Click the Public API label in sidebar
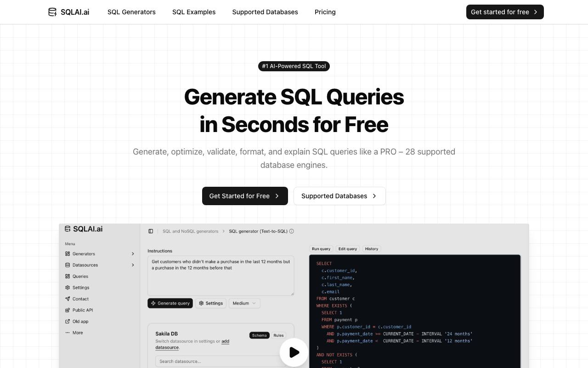This screenshot has height=368, width=588. coord(83,310)
